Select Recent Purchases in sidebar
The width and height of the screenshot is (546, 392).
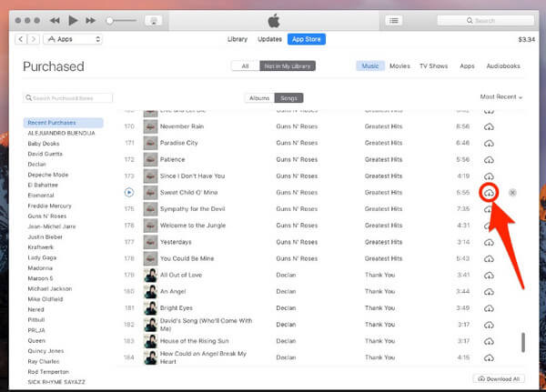(63, 123)
